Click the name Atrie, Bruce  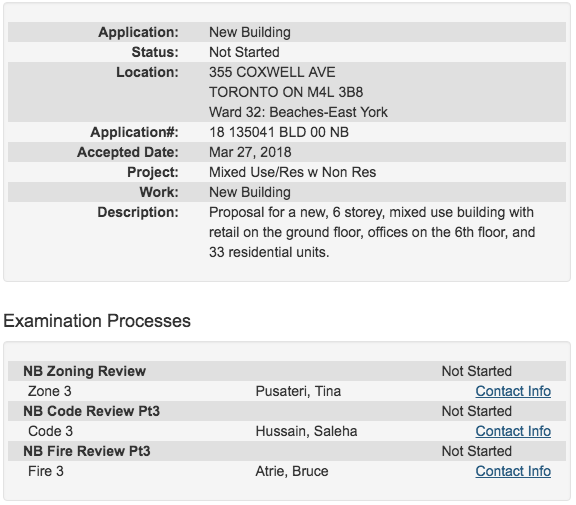point(292,471)
